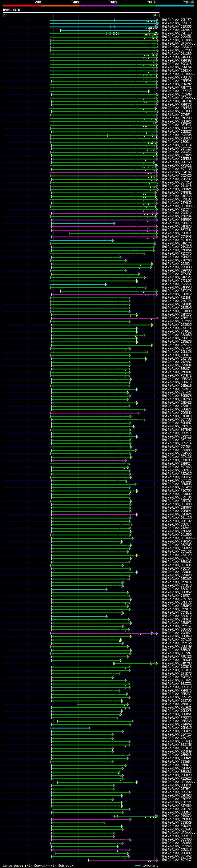Image resolution: width=197 pixels, height=868 pixels.
Task: Open hit UniRef100_Q39353
Action: [177, 26]
